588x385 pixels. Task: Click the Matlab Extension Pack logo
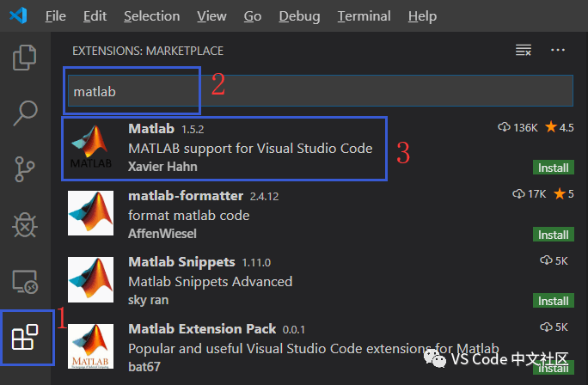[90, 346]
